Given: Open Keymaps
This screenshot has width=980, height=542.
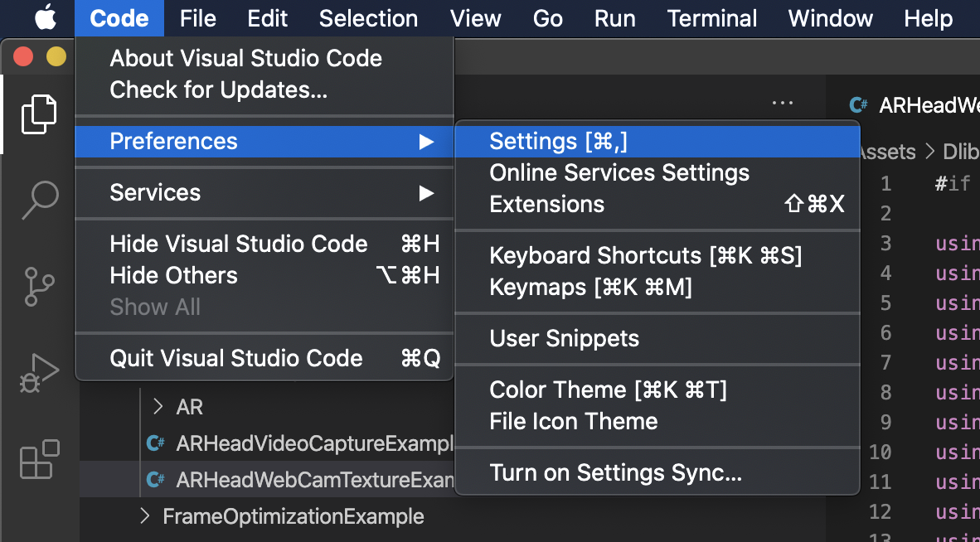Looking at the screenshot, I should tap(657, 288).
